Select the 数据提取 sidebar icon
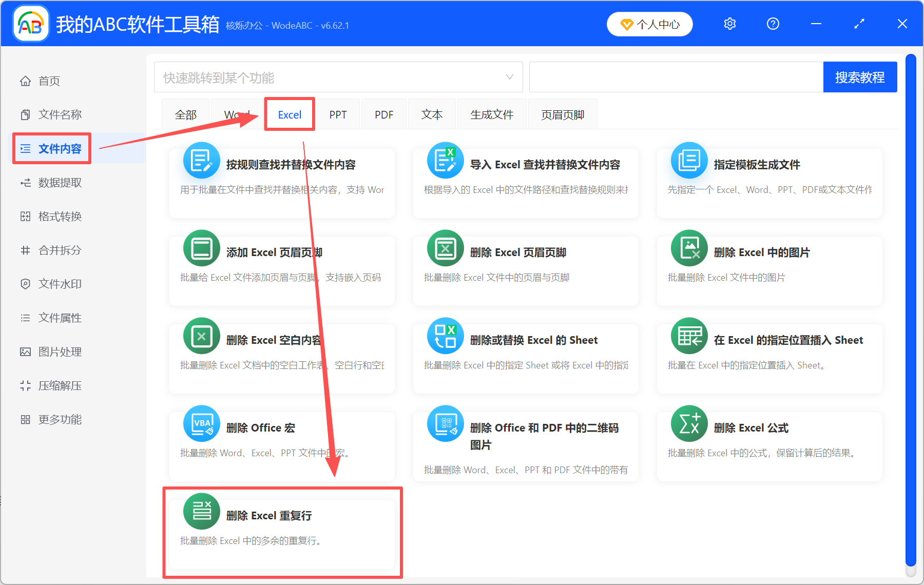 tap(26, 182)
